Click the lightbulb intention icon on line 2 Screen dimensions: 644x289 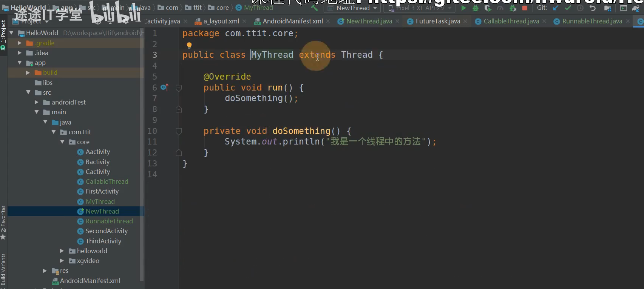pos(189,46)
